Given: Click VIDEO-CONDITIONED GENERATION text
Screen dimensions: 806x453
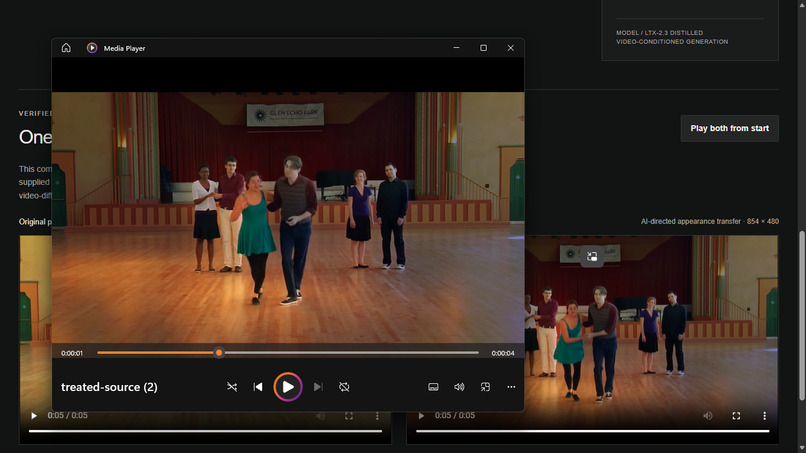Looking at the screenshot, I should pyautogui.click(x=672, y=42).
